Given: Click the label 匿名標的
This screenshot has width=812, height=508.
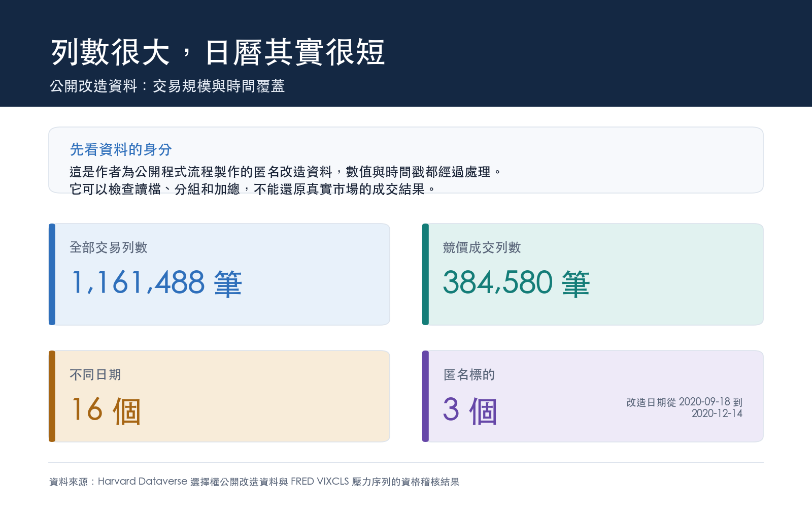Looking at the screenshot, I should point(469,374).
